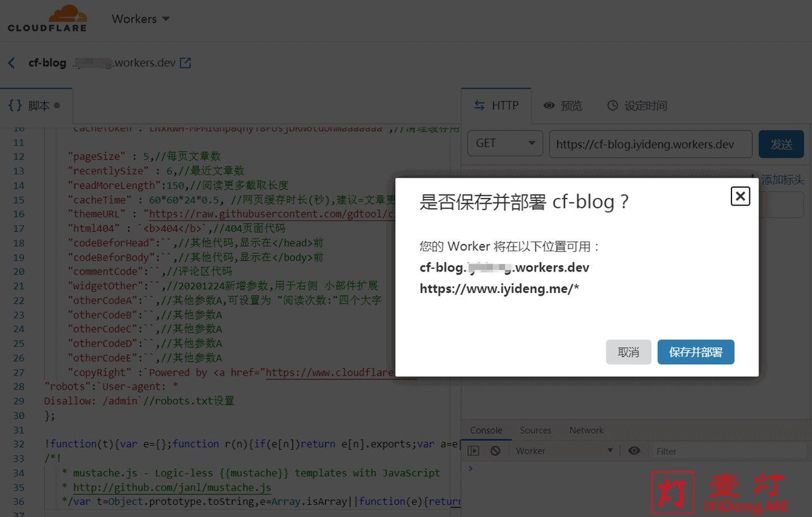
Task: Click the cloudflare href link on line 27
Action: (331, 372)
